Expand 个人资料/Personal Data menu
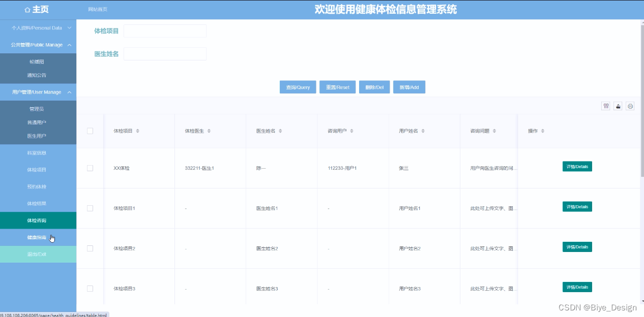644x317 pixels. point(38,28)
